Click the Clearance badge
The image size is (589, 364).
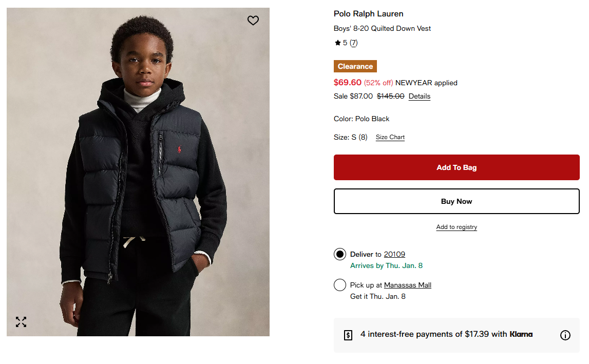click(355, 66)
